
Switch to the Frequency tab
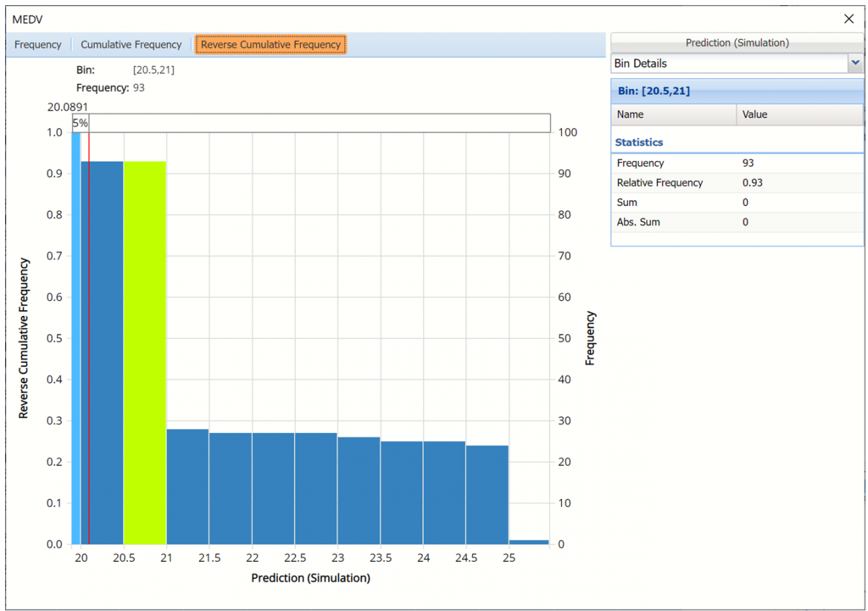(38, 45)
